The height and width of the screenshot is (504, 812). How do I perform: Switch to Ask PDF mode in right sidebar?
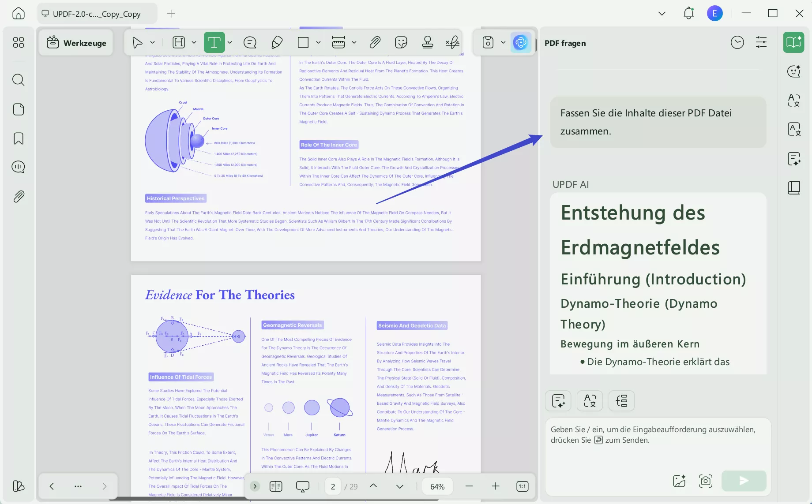point(793,42)
